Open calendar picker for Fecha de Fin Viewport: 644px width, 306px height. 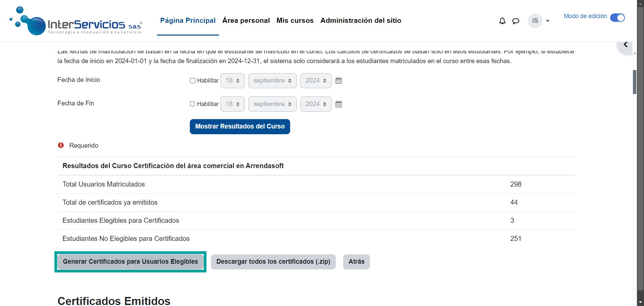pos(338,104)
